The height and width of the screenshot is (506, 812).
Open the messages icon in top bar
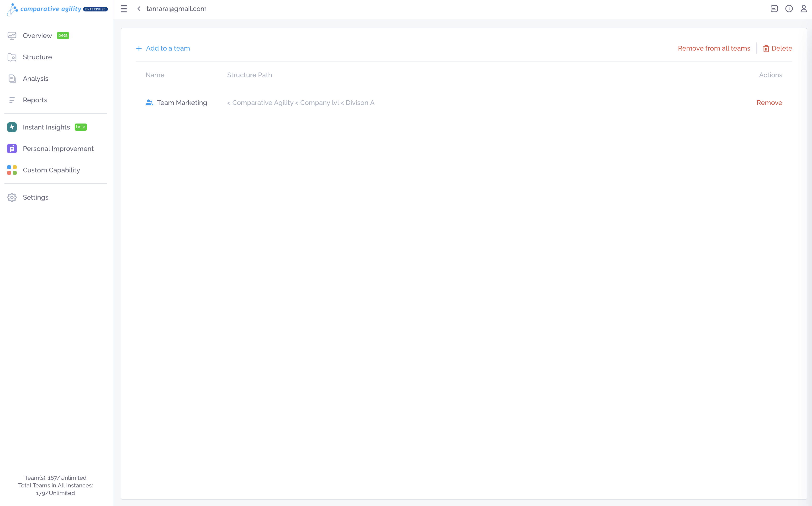click(774, 9)
